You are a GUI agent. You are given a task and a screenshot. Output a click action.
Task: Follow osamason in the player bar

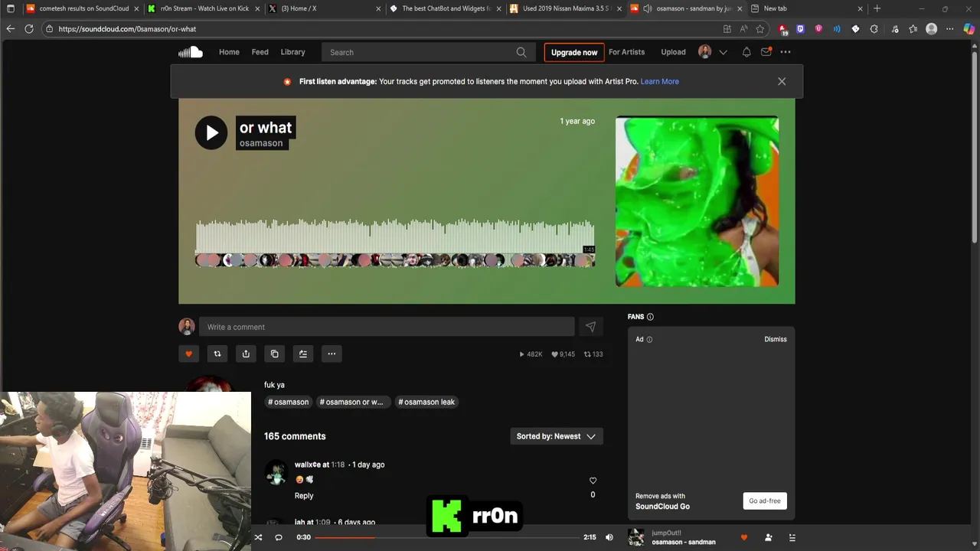pyautogui.click(x=768, y=537)
